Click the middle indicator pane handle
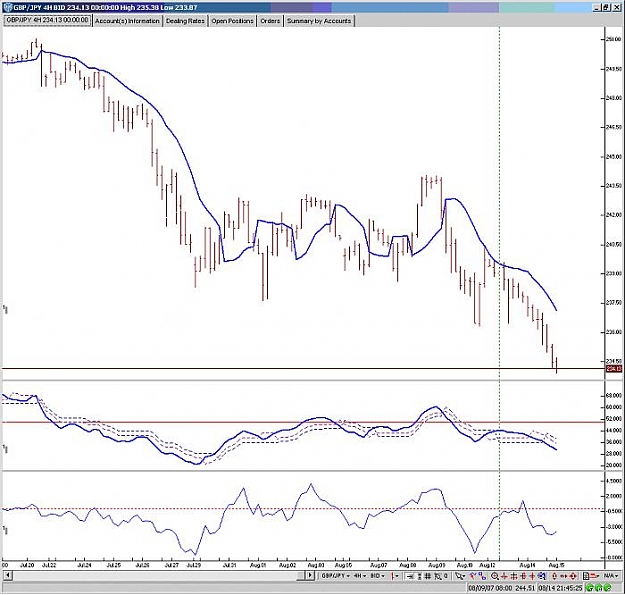Screen dimensions: 625x595 (5, 449)
